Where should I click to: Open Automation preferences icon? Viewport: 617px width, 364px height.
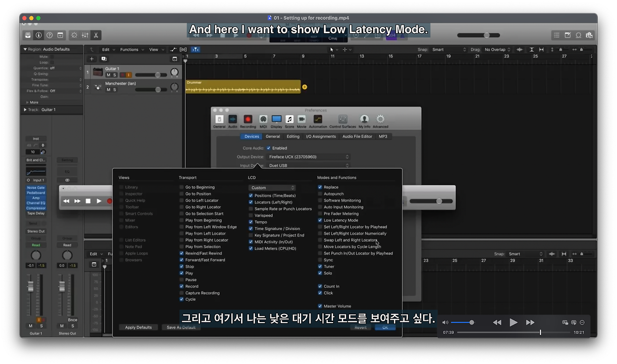click(318, 121)
